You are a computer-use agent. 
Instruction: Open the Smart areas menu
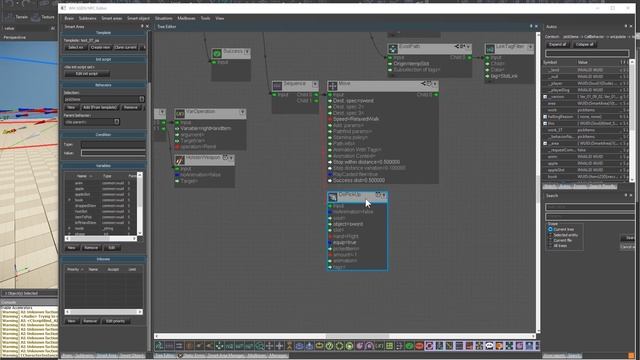click(x=111, y=18)
